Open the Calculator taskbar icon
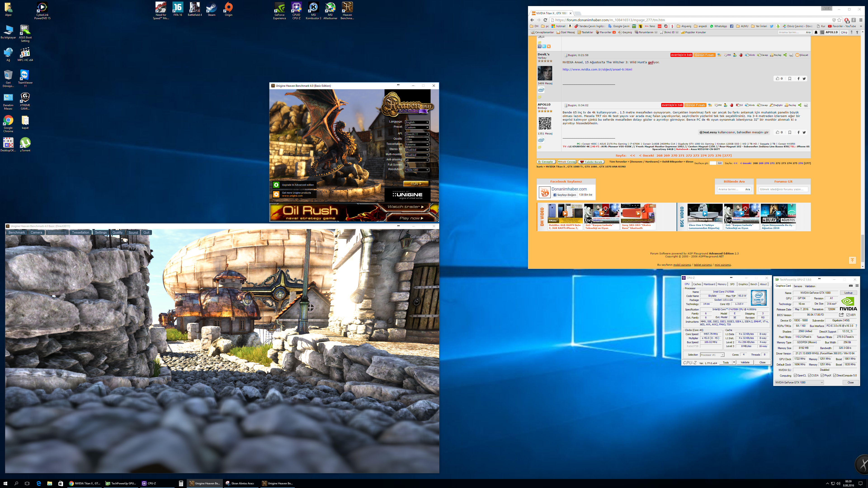Screen dimensions: 868x488 [x=181, y=483]
